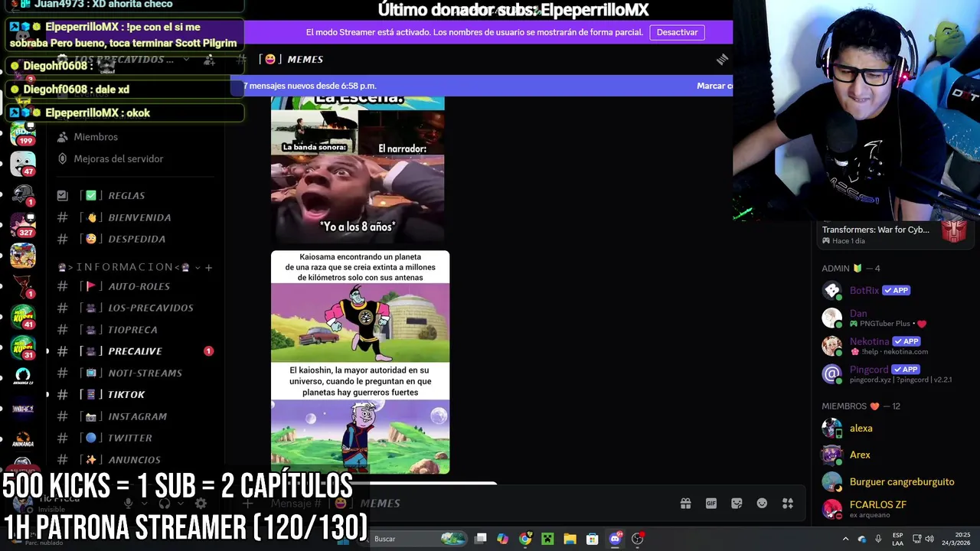Open Google Chrome from the taskbar
Screen dimensions: 980x551
click(x=525, y=539)
